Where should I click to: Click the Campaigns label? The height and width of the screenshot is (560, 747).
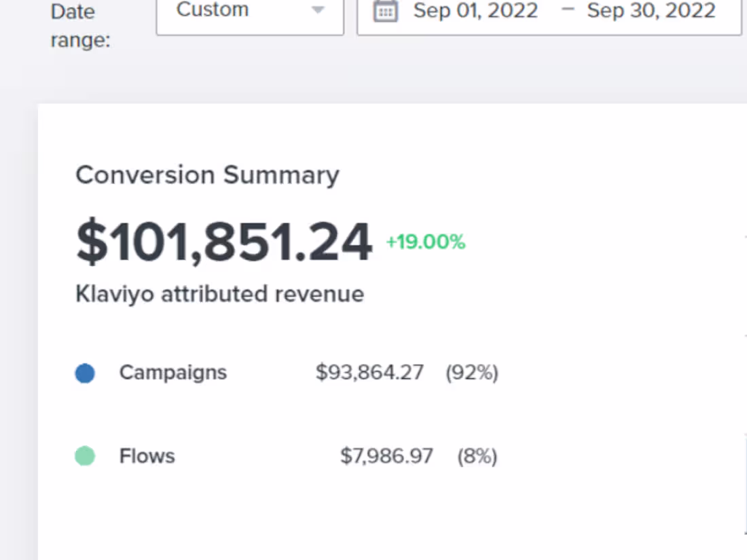point(172,372)
